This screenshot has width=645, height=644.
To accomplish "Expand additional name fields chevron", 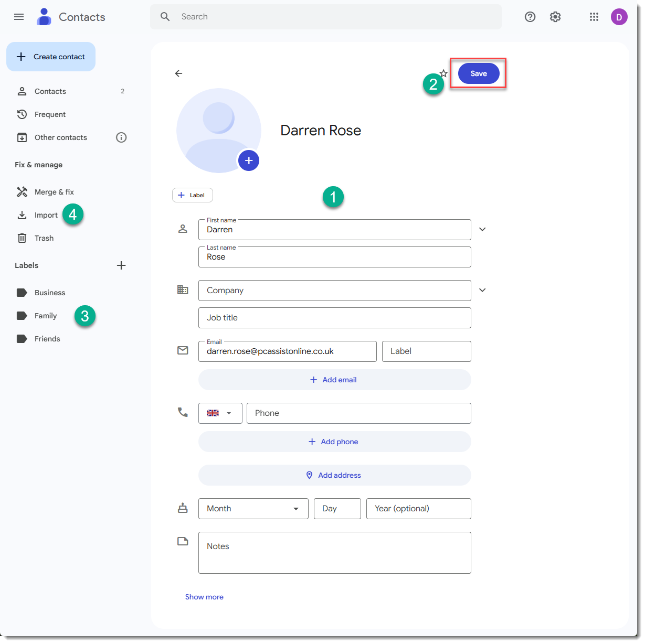I will pos(482,229).
